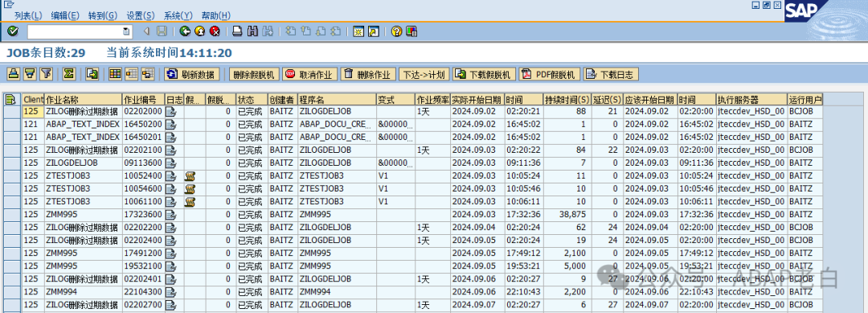Click the Create Shortcut icon
The height and width of the screenshot is (313, 868).
click(374, 31)
